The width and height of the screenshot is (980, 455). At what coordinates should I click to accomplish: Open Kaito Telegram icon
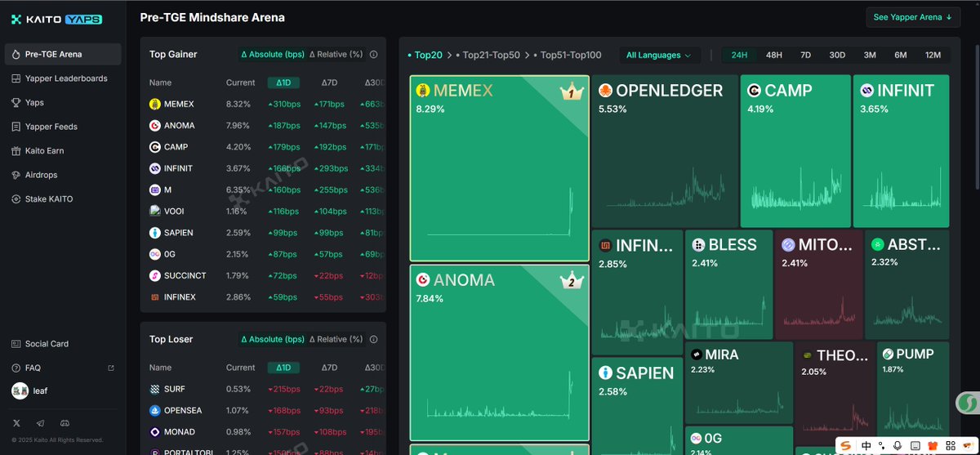(41, 423)
